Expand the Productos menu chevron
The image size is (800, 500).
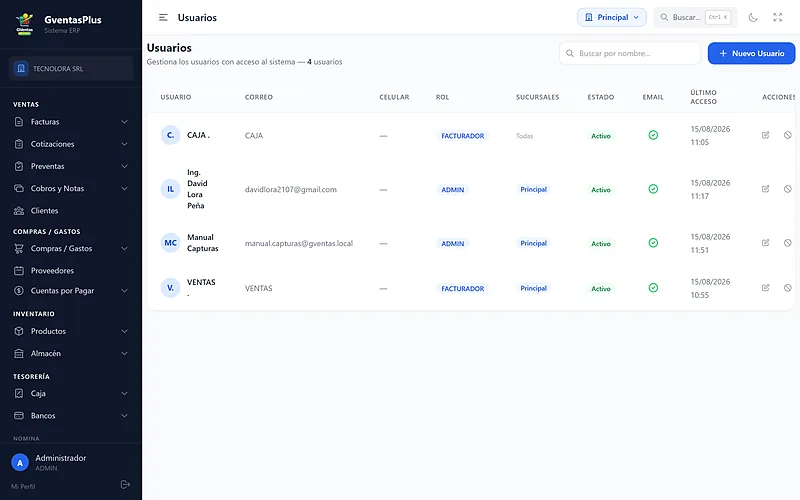click(x=124, y=331)
